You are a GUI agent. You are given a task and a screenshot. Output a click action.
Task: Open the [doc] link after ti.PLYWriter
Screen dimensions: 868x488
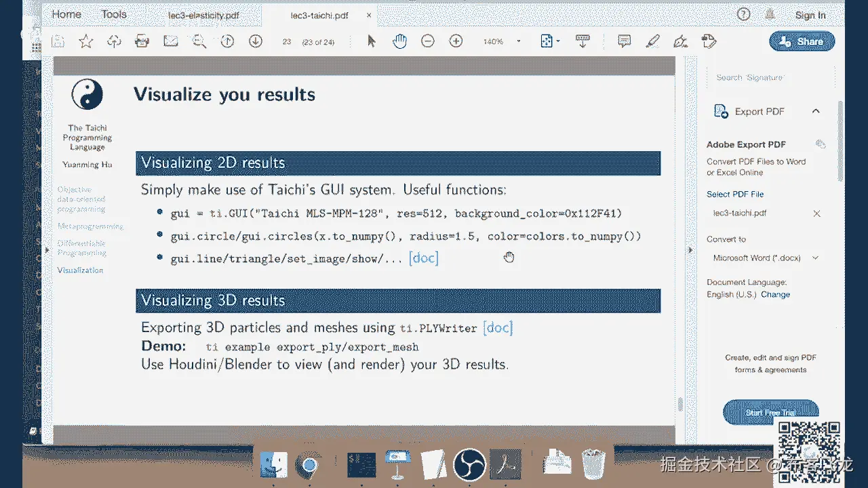point(498,328)
